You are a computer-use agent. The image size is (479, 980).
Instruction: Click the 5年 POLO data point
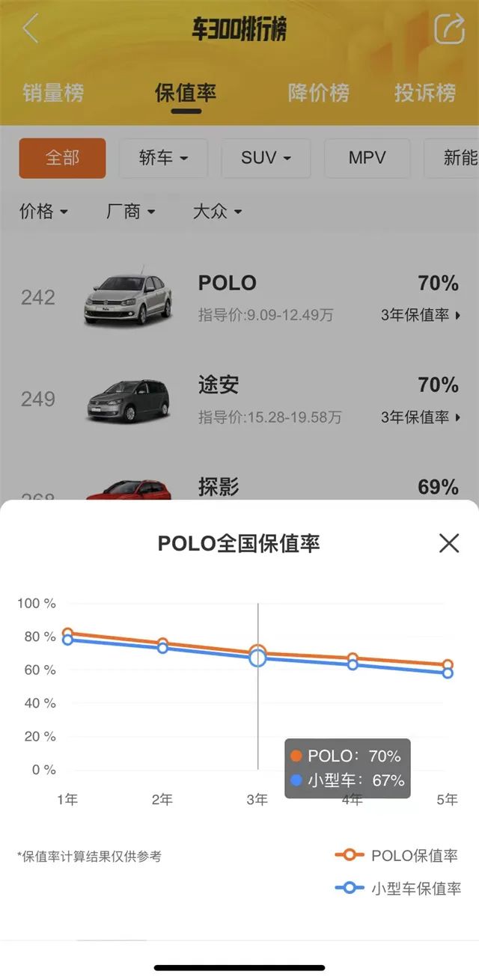tap(448, 664)
